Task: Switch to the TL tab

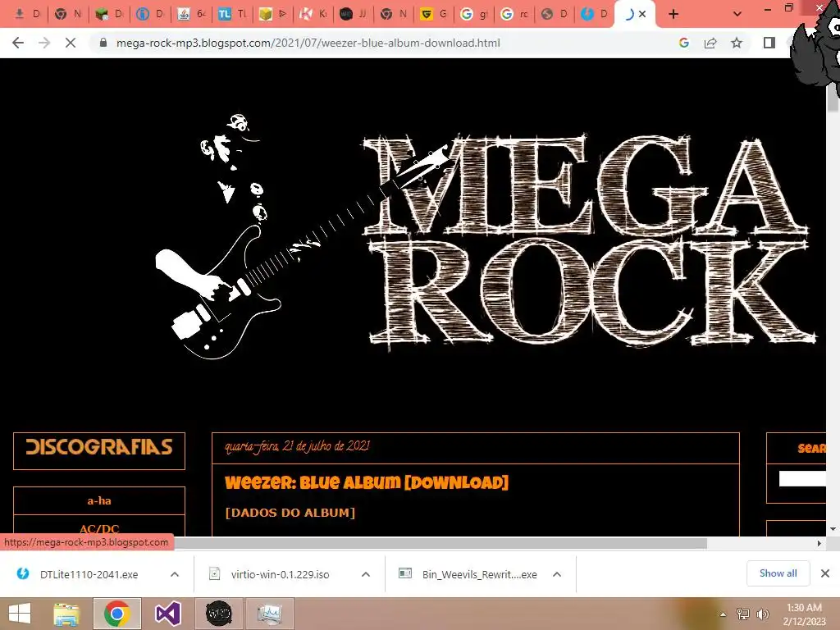Action: (231, 14)
